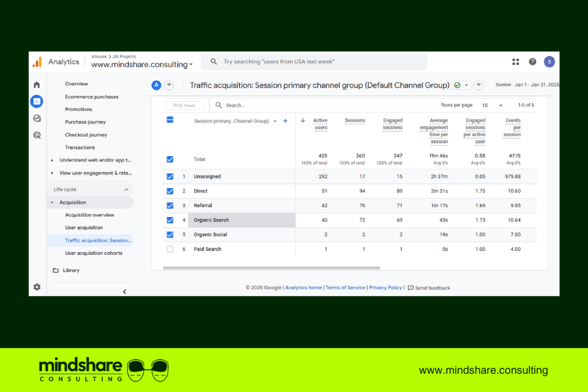Click the top search field
588x392 pixels.
[x=314, y=61]
